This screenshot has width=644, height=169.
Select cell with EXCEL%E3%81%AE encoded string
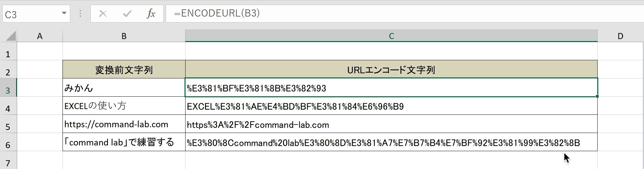coord(391,106)
